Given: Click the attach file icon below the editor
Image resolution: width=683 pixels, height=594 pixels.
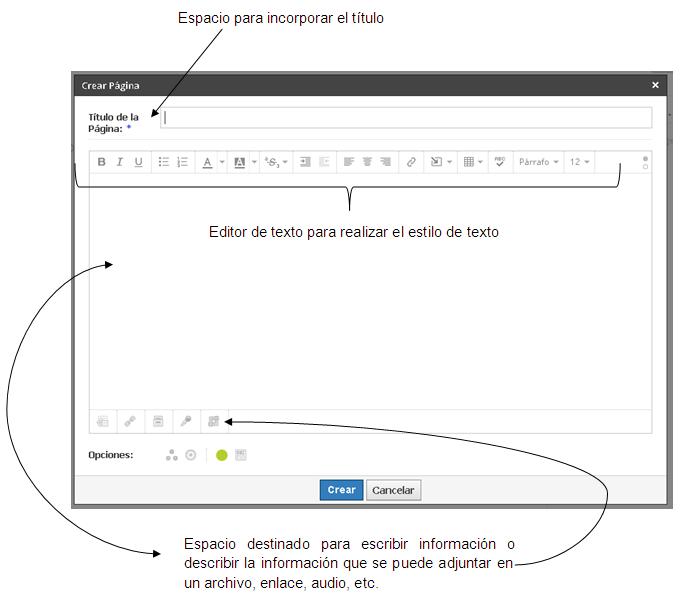Looking at the screenshot, I should pos(103,421).
